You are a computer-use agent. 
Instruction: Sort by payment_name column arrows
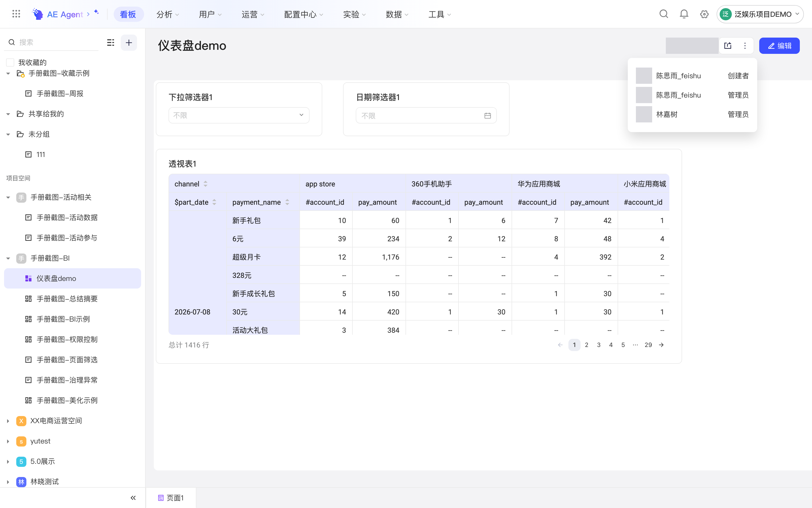[287, 202]
